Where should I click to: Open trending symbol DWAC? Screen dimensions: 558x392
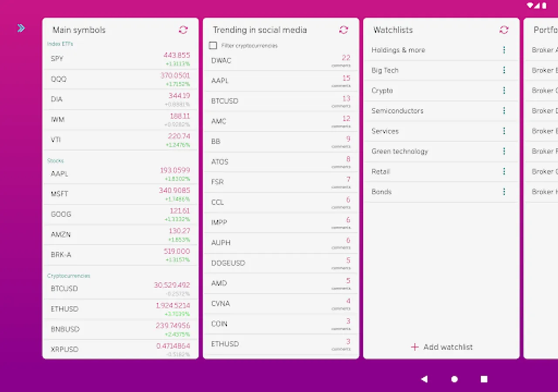click(x=281, y=61)
